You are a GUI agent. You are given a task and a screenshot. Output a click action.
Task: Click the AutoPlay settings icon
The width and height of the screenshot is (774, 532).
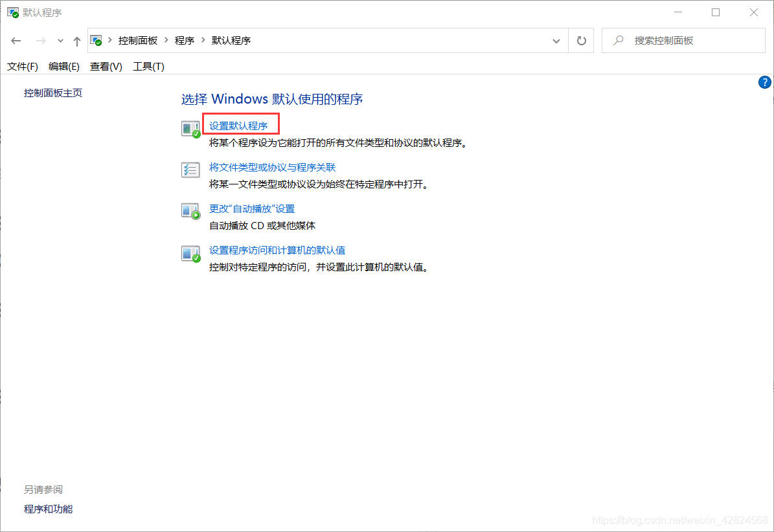tap(190, 212)
